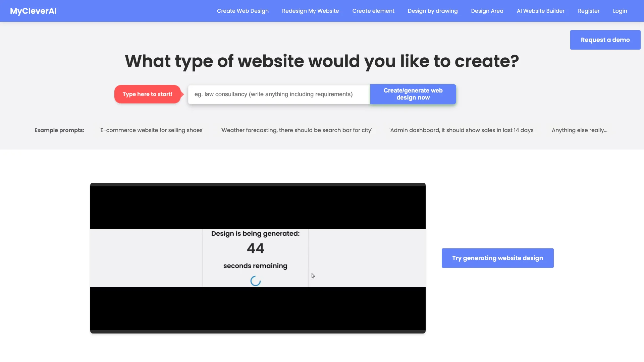
Task: Click the 'Create/generate web design now' button
Action: [x=413, y=94]
